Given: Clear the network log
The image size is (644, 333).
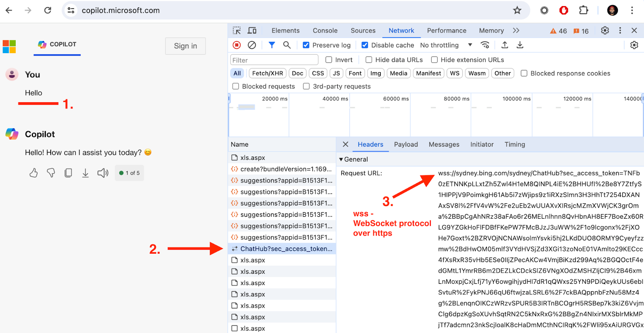Looking at the screenshot, I should 252,45.
